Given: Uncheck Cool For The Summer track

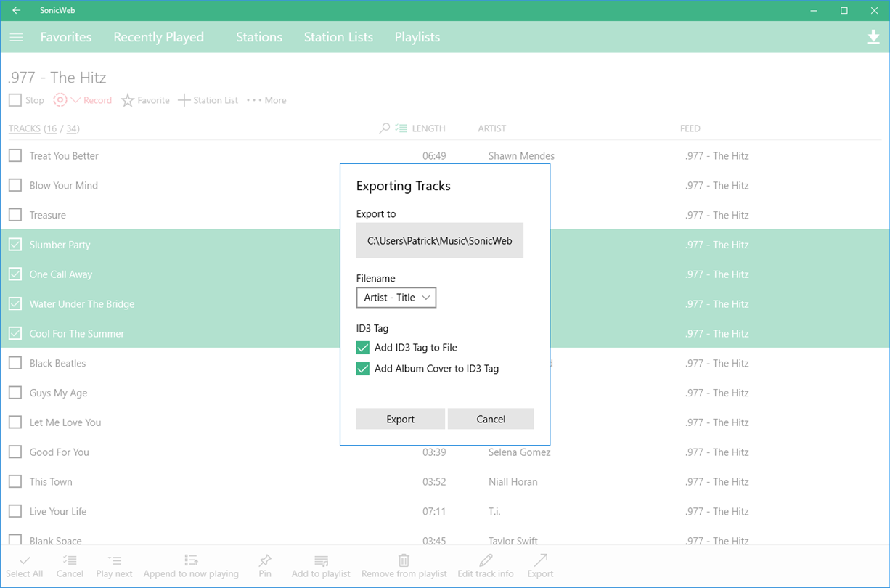Looking at the screenshot, I should [15, 333].
